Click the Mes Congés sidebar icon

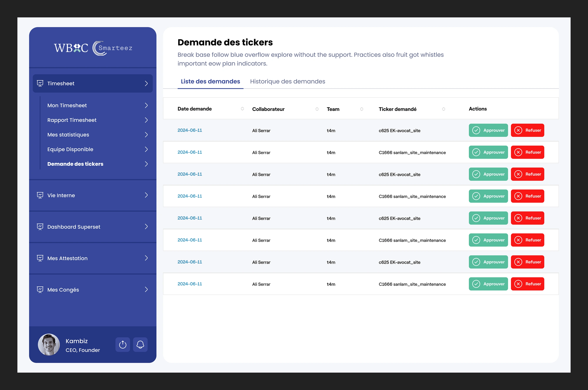click(x=40, y=290)
